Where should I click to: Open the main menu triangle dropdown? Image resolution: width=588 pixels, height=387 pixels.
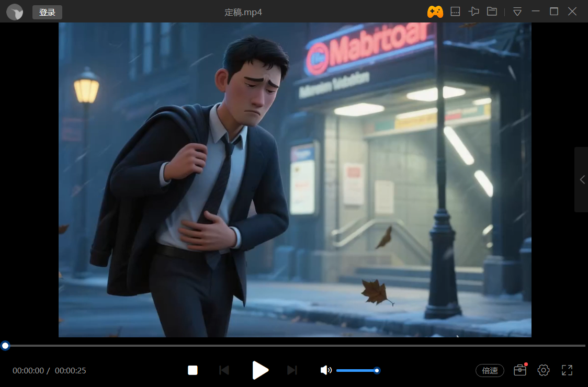pos(517,12)
